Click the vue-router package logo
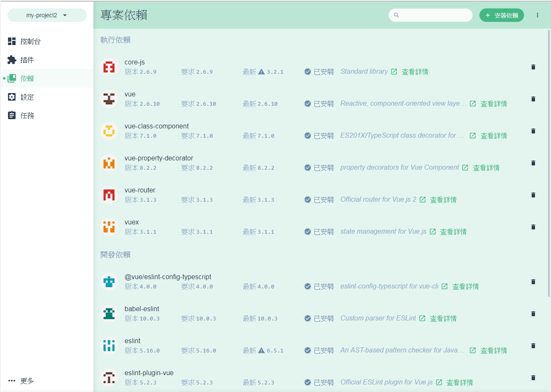Viewport: 551px width, 392px height. point(109,195)
